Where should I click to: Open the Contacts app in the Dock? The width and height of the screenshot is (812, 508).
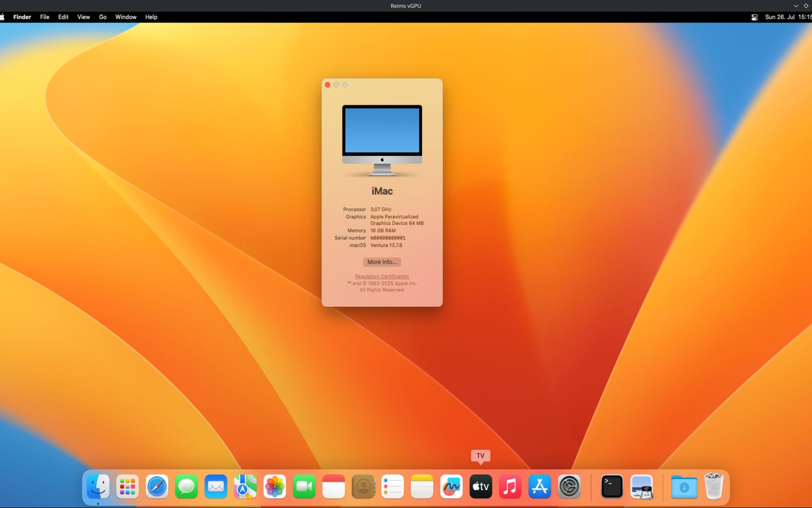[363, 487]
